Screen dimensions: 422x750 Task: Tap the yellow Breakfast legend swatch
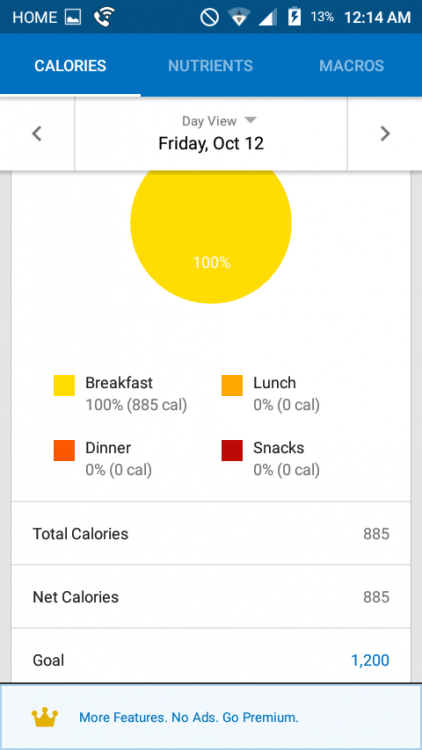click(64, 386)
